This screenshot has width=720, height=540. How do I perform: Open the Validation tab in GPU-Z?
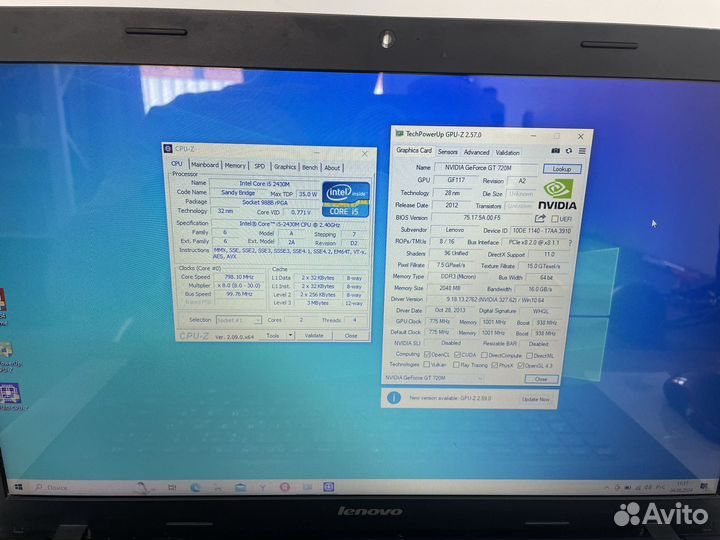507,152
